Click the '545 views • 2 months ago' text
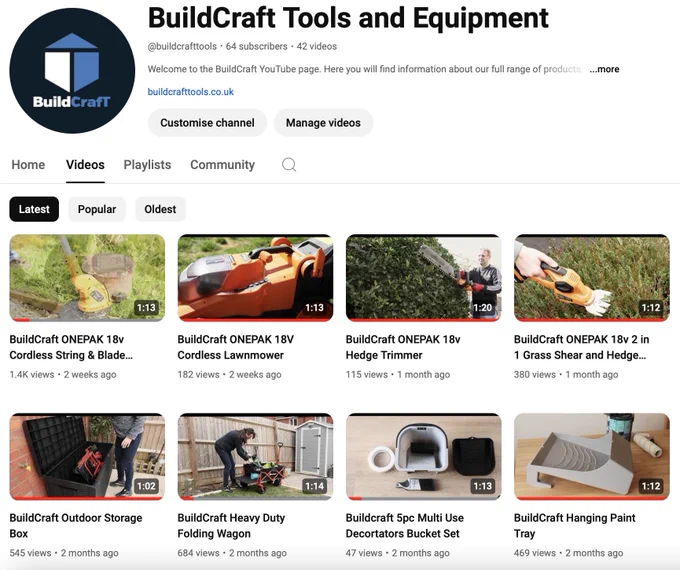 click(x=64, y=553)
